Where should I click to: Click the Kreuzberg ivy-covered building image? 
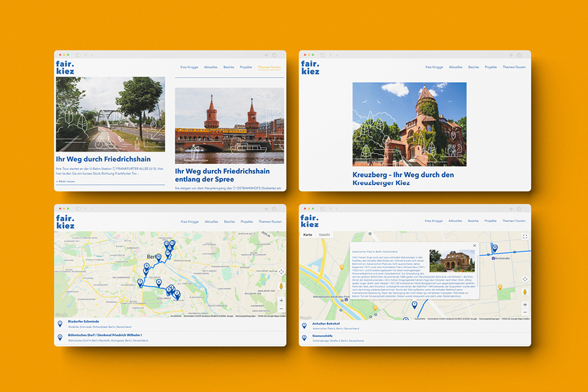click(x=410, y=124)
